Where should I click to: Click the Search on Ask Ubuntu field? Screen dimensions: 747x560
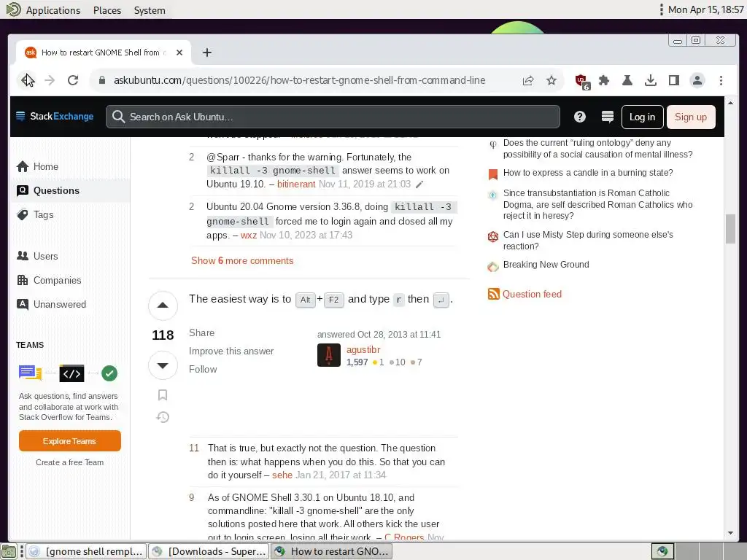pos(333,117)
